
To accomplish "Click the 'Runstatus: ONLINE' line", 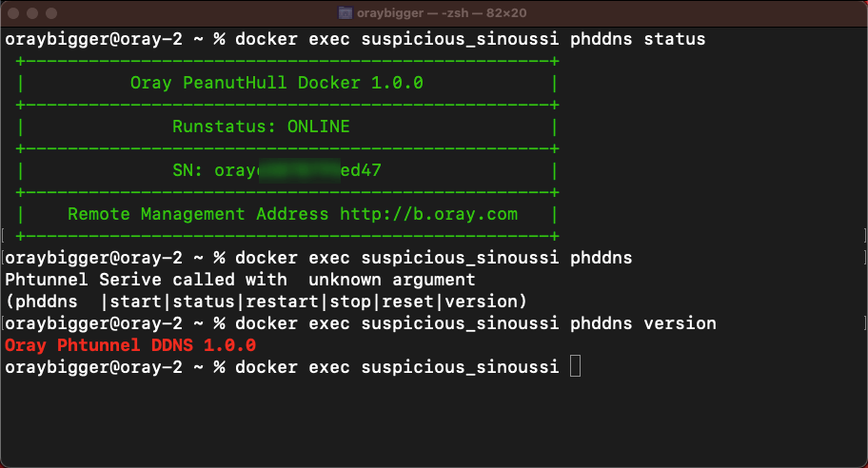I will [261, 127].
